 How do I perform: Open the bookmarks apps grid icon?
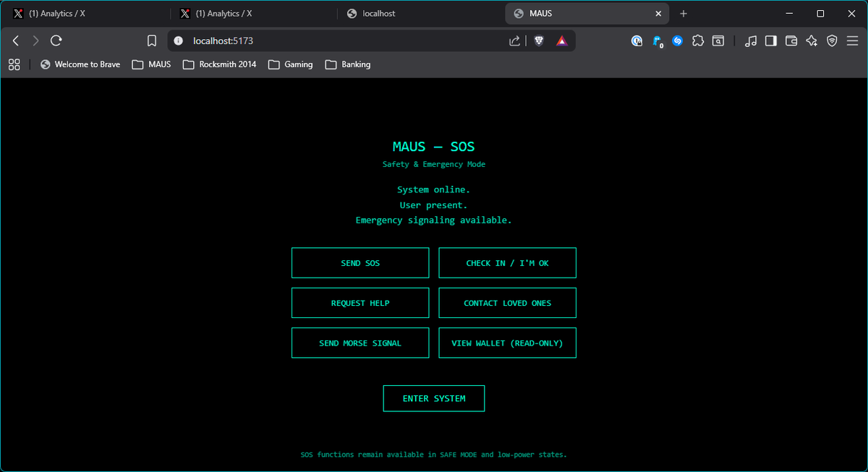point(14,64)
